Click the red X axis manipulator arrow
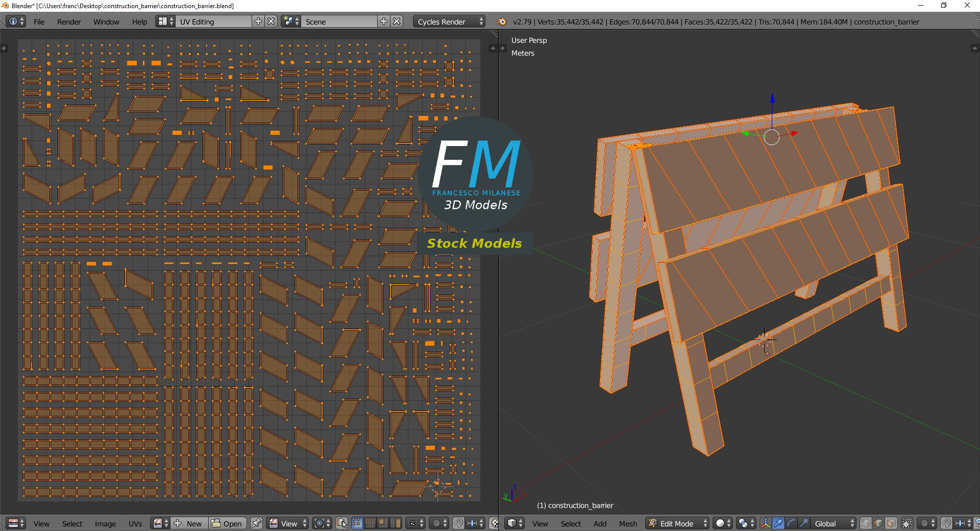Image resolution: width=980 pixels, height=531 pixels. tap(794, 133)
